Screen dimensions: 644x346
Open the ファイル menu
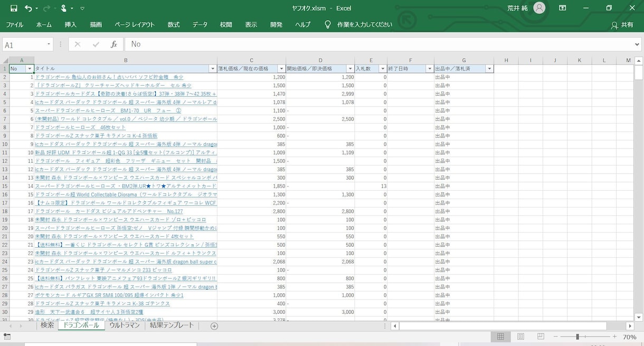click(x=14, y=25)
